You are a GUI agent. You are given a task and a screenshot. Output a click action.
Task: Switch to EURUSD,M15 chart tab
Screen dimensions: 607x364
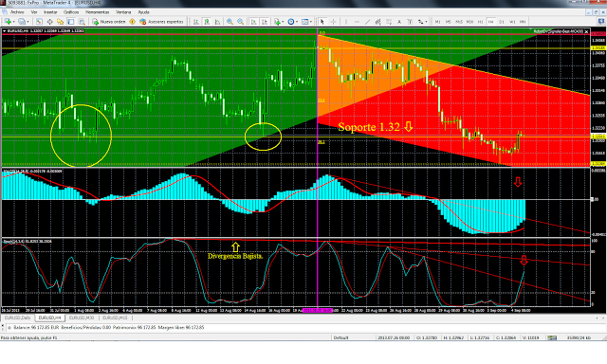click(x=115, y=318)
